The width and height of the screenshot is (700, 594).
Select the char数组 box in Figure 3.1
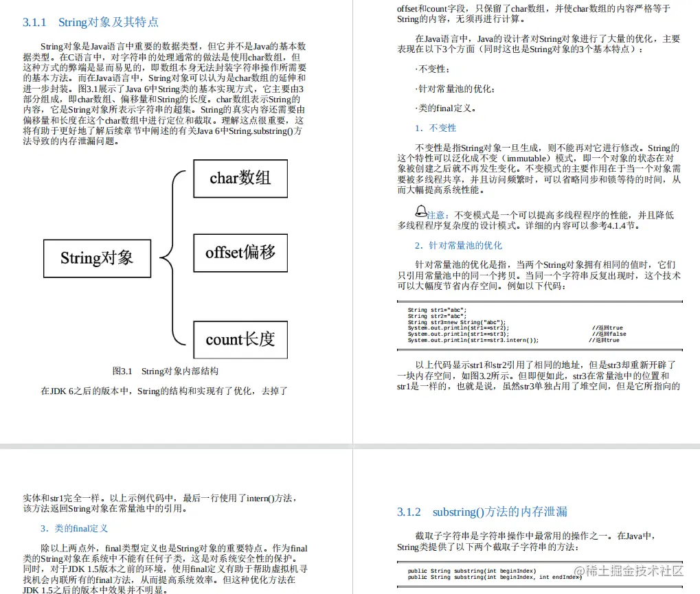pos(240,179)
